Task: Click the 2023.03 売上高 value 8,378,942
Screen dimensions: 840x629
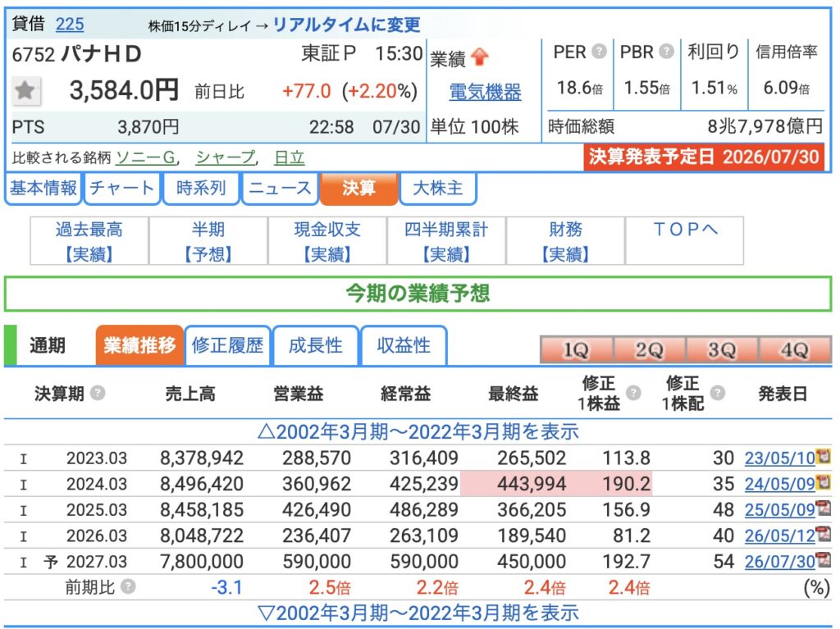Action: (202, 458)
